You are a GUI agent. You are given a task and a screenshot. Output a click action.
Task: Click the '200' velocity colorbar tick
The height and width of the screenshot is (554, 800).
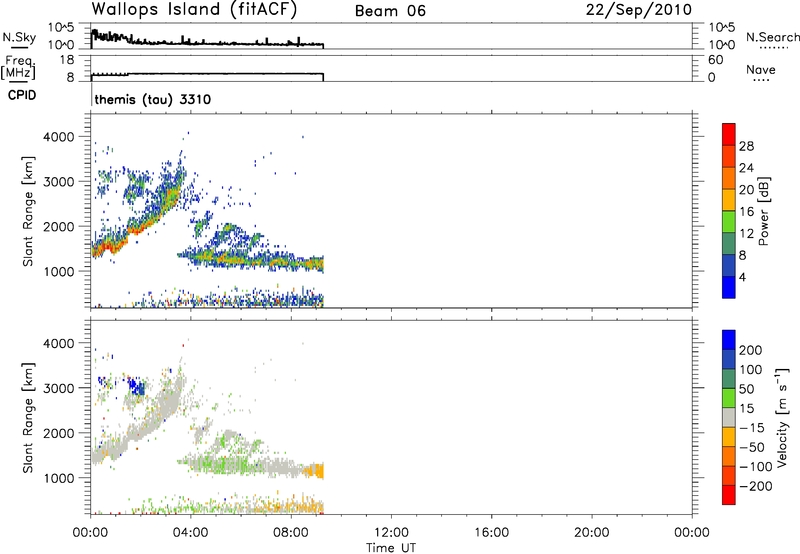(x=751, y=350)
